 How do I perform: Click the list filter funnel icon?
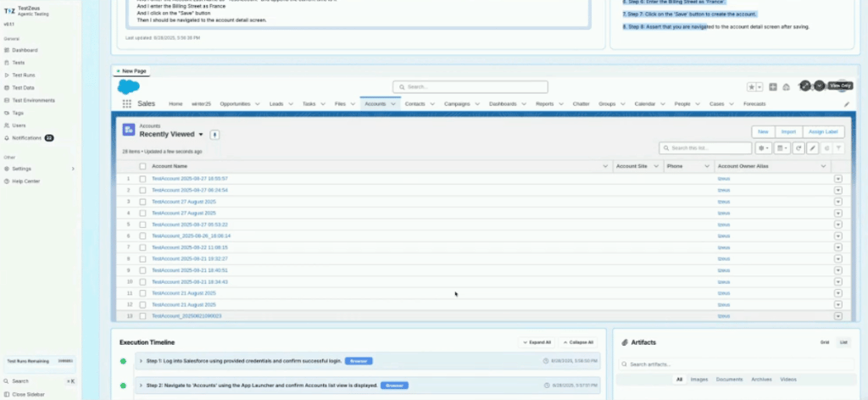[838, 148]
